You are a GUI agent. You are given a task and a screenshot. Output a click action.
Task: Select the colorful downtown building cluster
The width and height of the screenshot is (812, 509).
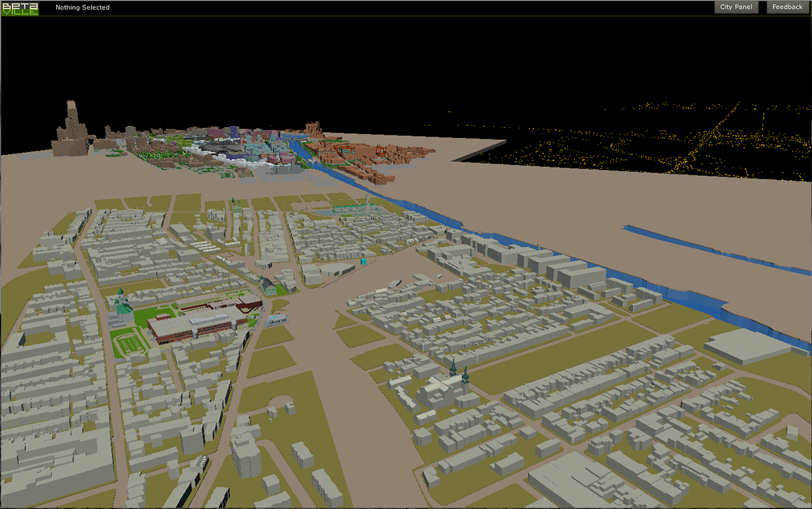tap(230, 146)
